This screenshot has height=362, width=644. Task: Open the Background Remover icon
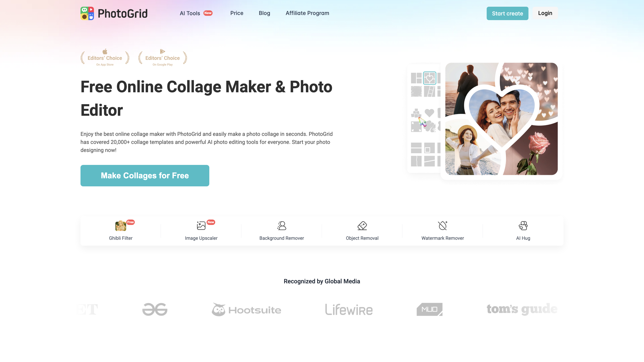tap(282, 226)
